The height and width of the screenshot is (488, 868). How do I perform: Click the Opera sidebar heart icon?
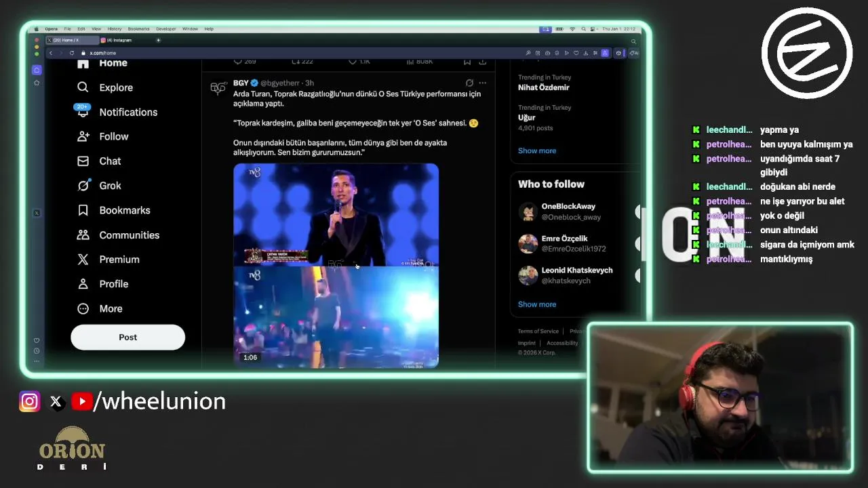(37, 340)
